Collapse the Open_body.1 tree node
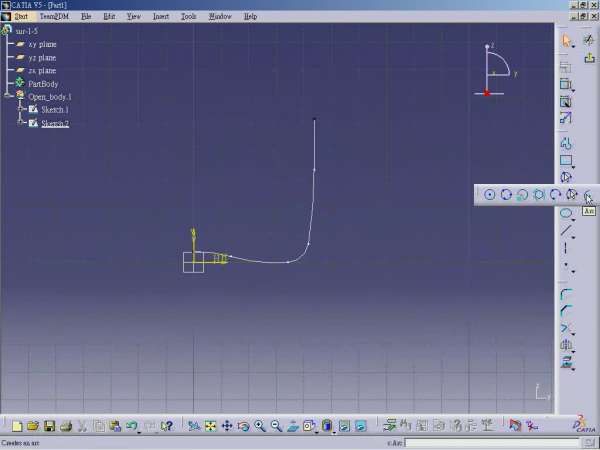This screenshot has height=450, width=600. point(8,95)
